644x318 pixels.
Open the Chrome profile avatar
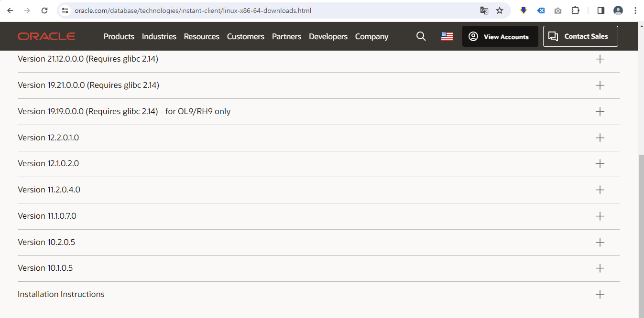pyautogui.click(x=618, y=11)
